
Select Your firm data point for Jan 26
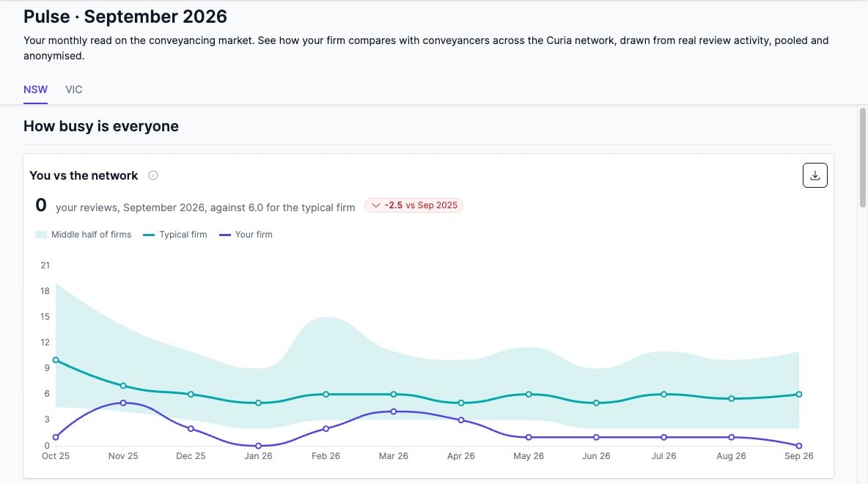coord(259,446)
